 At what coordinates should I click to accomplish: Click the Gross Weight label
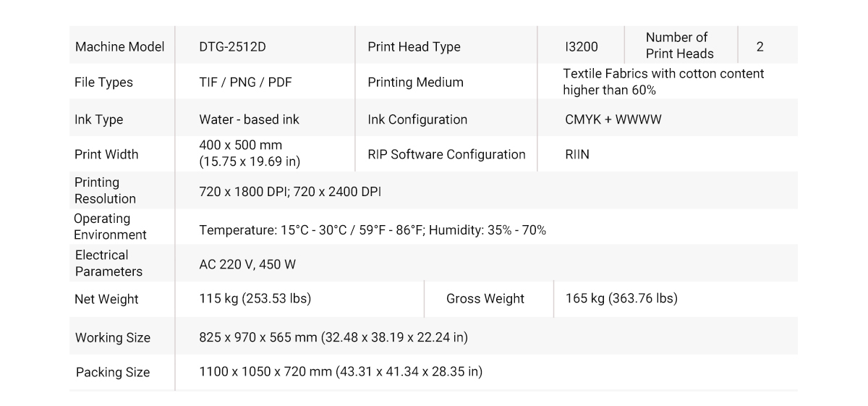click(x=485, y=299)
